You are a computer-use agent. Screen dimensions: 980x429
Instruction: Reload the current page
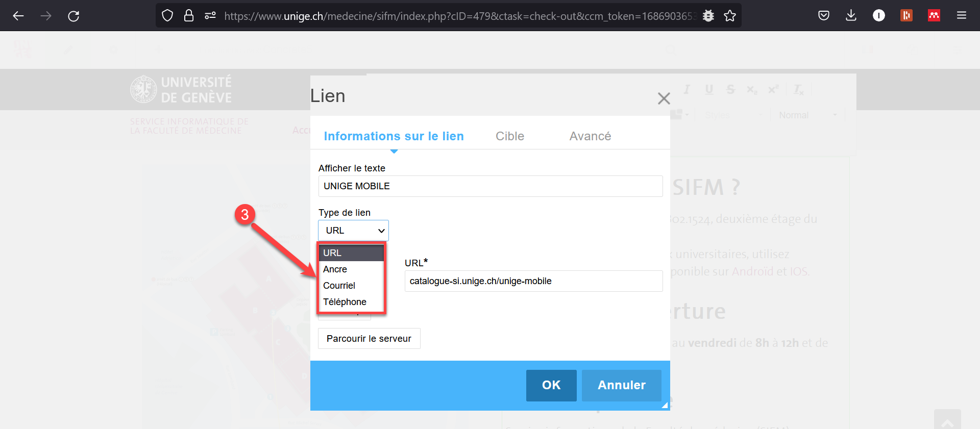(73, 16)
